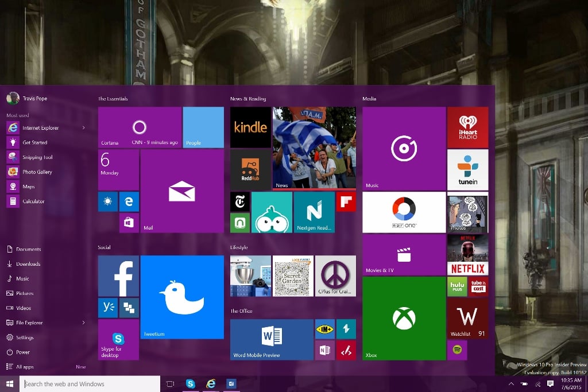This screenshot has height=392, width=588.
Task: Open the Secret Garden tile
Action: tap(293, 276)
